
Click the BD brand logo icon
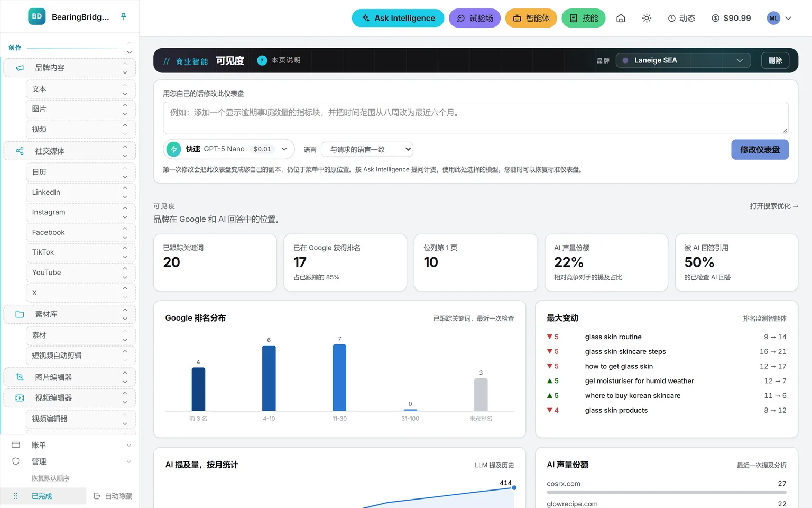pos(37,16)
